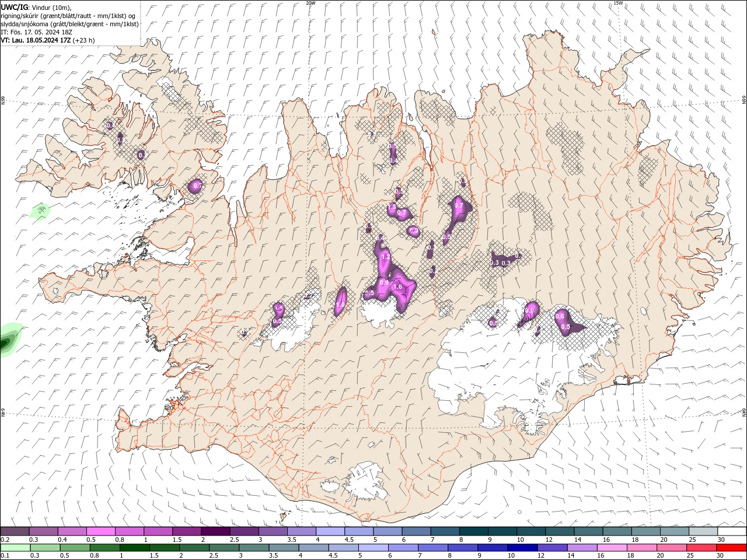Select the 10–12 swatch in upper scale
Screen dimensions: 747x560
pyautogui.click(x=530, y=531)
